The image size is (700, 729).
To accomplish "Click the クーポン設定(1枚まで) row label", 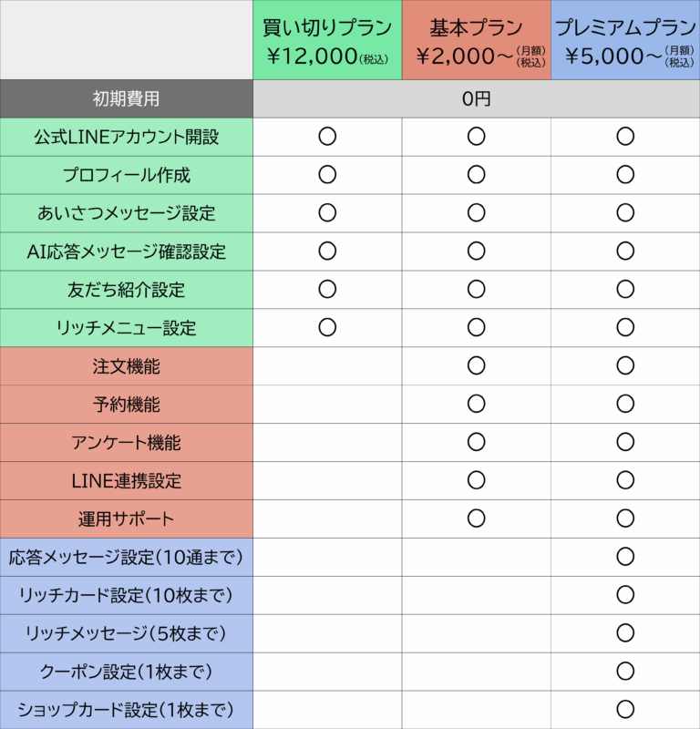I will click(x=126, y=672).
